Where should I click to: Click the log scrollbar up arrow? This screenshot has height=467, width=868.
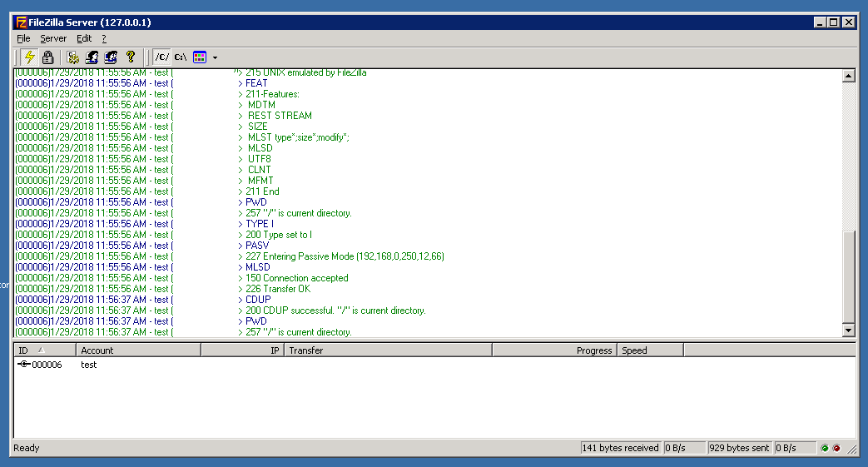pyautogui.click(x=848, y=76)
